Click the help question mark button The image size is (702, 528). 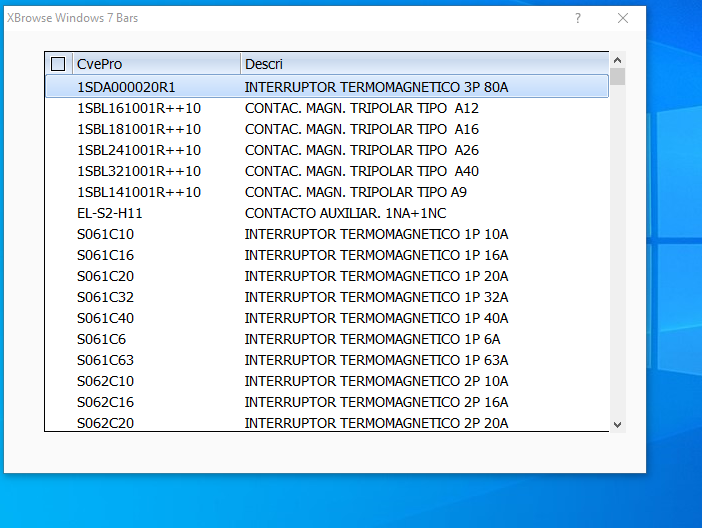pyautogui.click(x=578, y=18)
